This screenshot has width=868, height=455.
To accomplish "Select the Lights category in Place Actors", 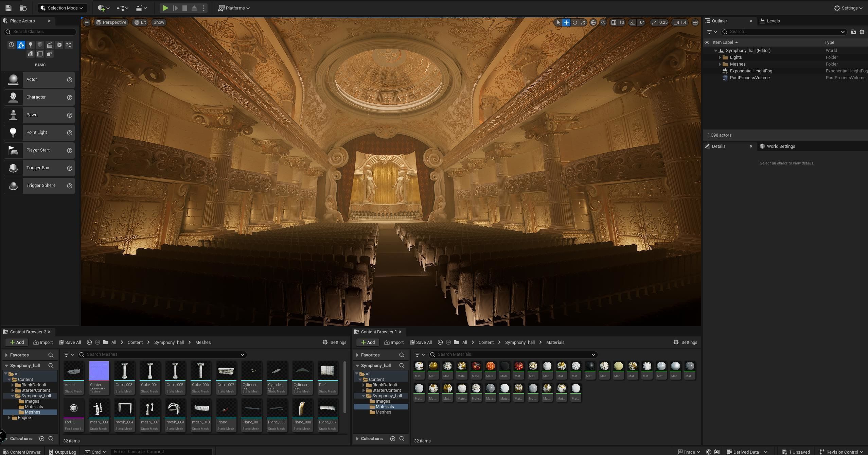I will click(x=31, y=45).
